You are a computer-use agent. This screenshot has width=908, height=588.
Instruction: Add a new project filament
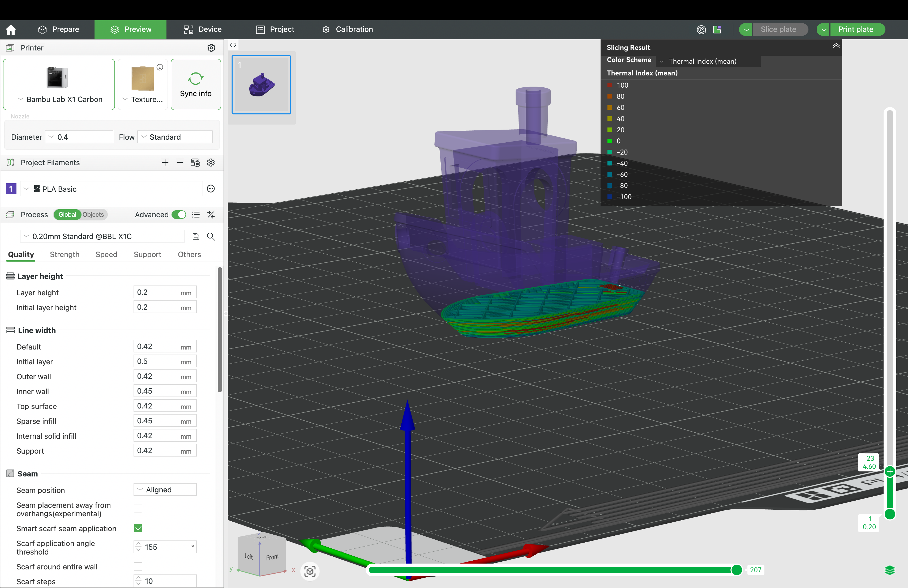coord(165,163)
